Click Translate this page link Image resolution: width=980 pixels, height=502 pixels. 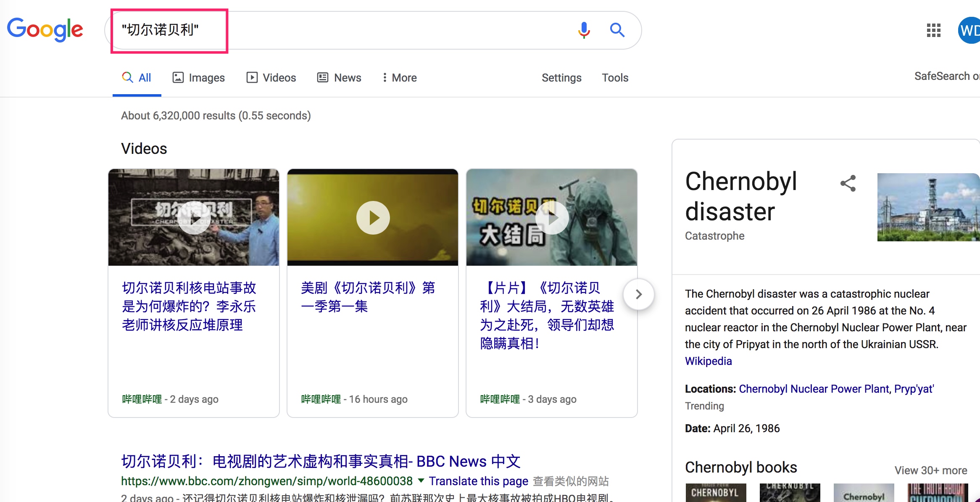coord(478,481)
